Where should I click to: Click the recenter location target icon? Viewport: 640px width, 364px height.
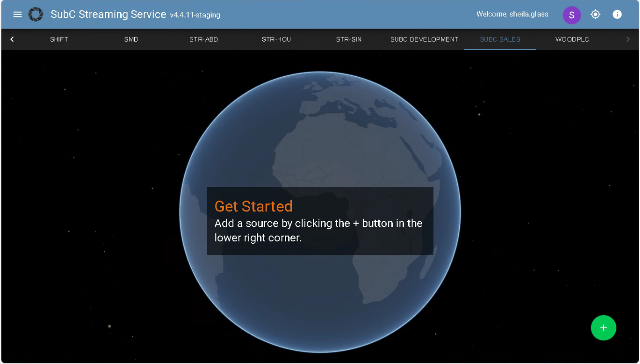point(596,14)
